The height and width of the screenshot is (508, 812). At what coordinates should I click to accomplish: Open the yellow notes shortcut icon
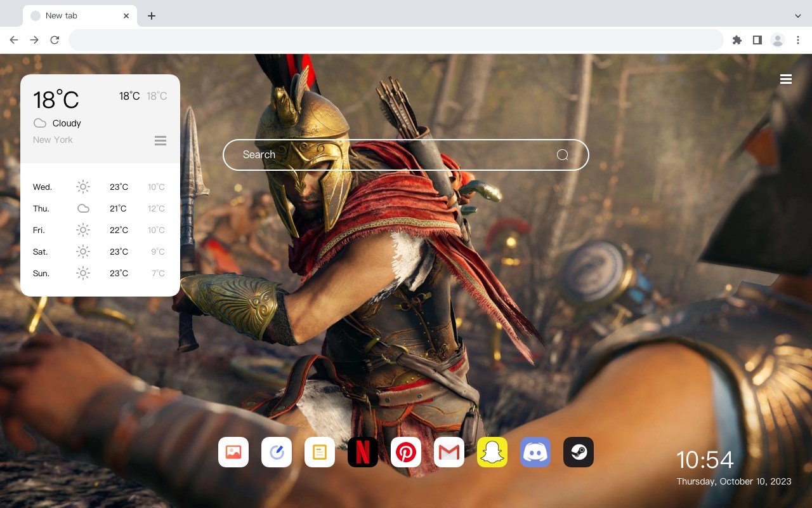[320, 452]
